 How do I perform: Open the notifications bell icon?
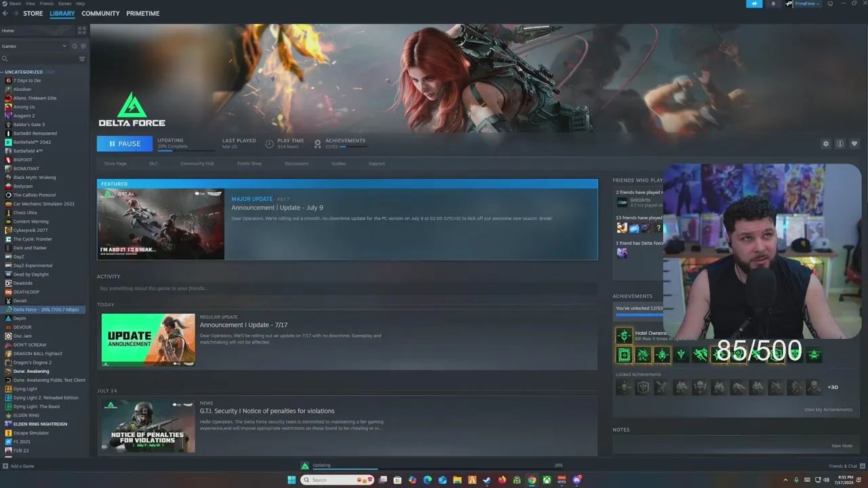pyautogui.click(x=774, y=4)
